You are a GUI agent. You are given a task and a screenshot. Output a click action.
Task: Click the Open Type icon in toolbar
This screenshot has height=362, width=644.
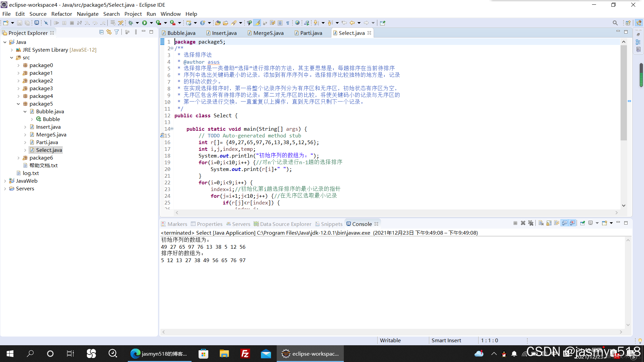click(218, 23)
